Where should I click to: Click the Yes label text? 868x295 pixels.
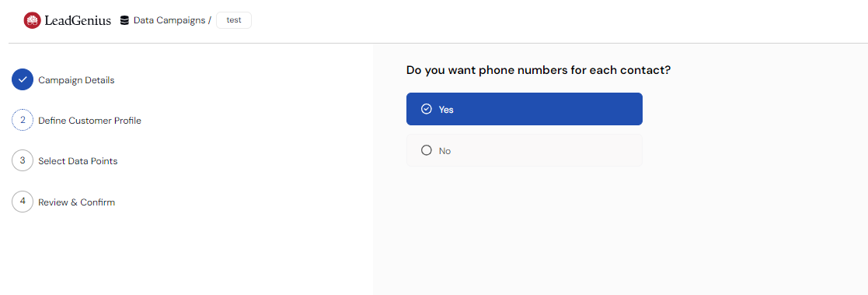coord(446,110)
